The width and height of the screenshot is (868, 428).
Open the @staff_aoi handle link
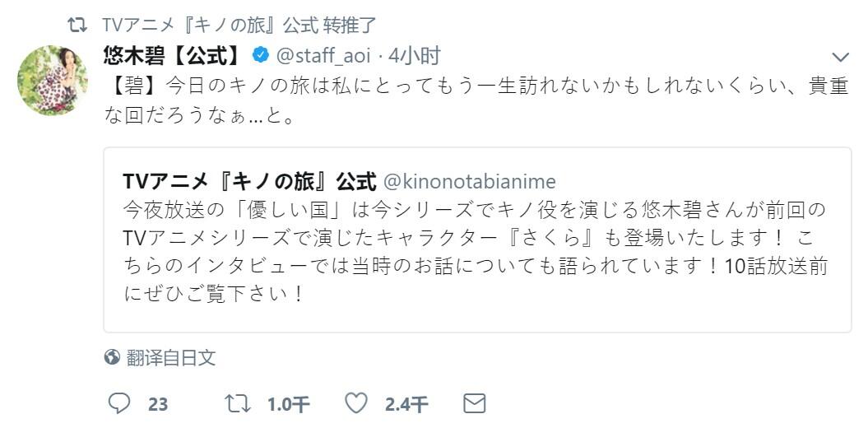323,55
